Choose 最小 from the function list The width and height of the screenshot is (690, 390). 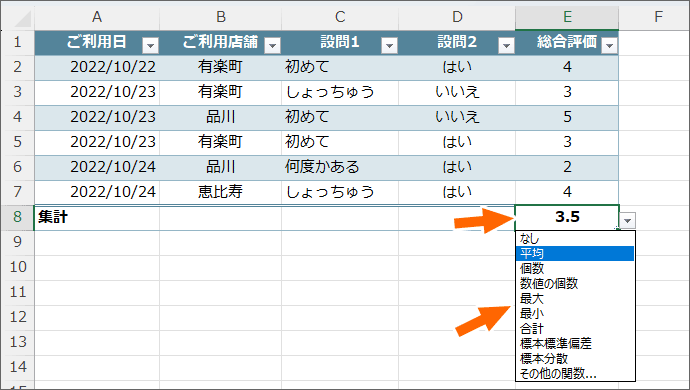coord(575,313)
